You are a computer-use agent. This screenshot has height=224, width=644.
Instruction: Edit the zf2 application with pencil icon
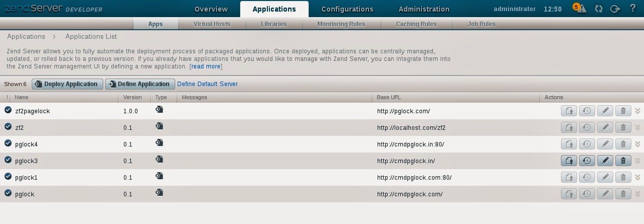(x=605, y=128)
